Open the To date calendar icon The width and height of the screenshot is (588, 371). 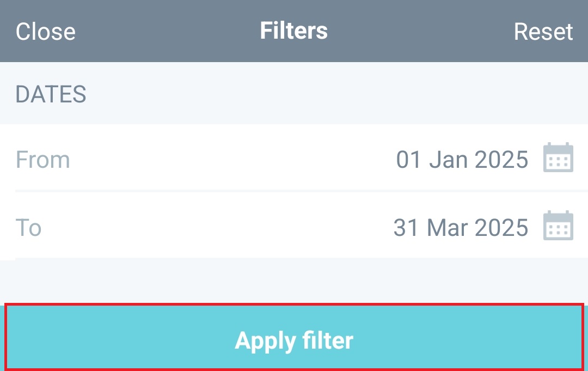(558, 226)
